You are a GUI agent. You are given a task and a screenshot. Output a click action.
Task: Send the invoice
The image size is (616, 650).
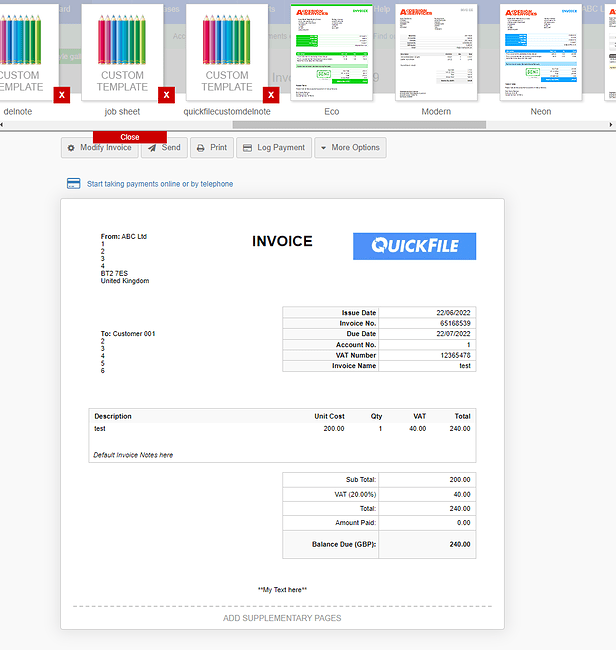pyautogui.click(x=164, y=148)
